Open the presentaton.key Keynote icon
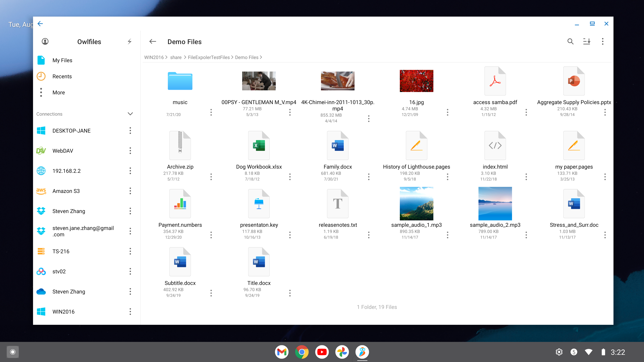The width and height of the screenshot is (644, 362). pyautogui.click(x=259, y=204)
